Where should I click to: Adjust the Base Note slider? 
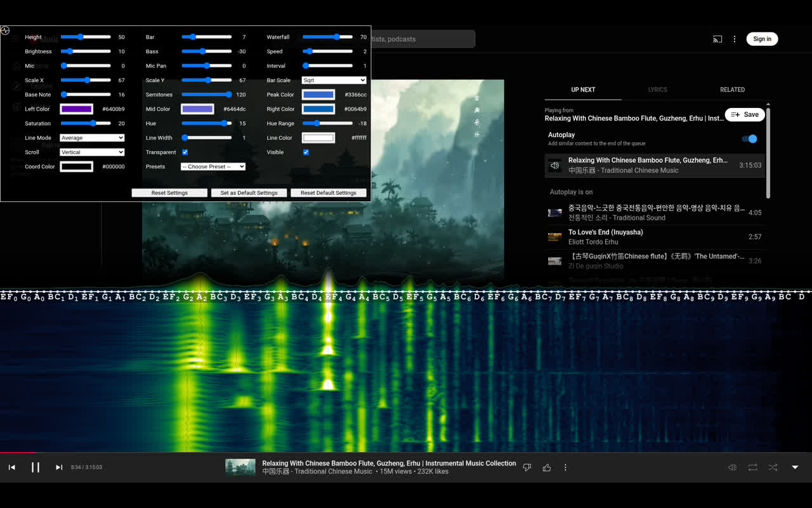(86, 95)
